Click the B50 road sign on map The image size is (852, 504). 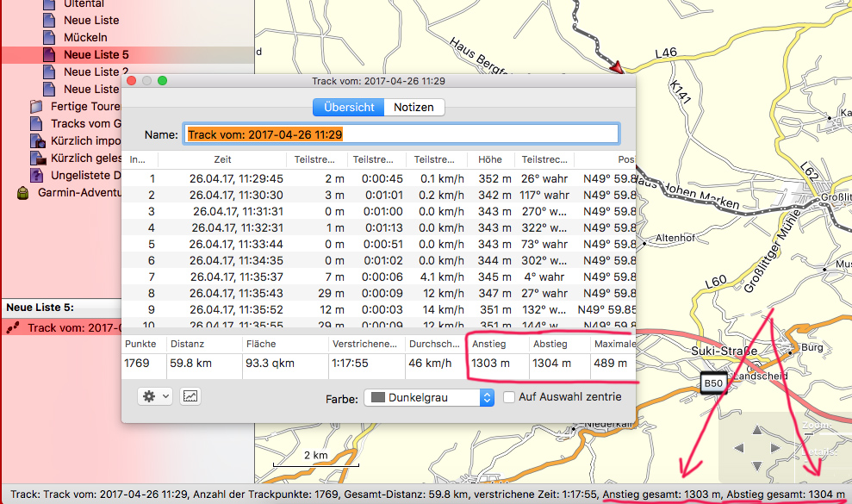[x=712, y=383]
